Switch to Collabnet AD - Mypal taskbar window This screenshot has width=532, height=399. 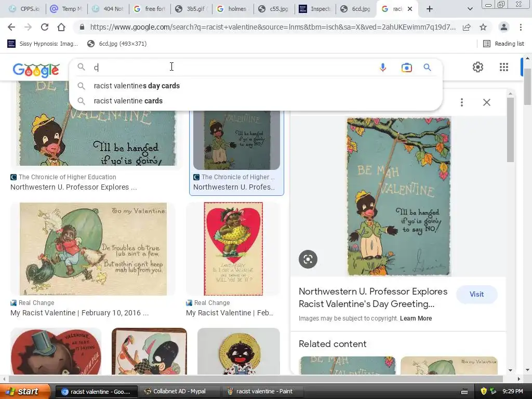179,391
